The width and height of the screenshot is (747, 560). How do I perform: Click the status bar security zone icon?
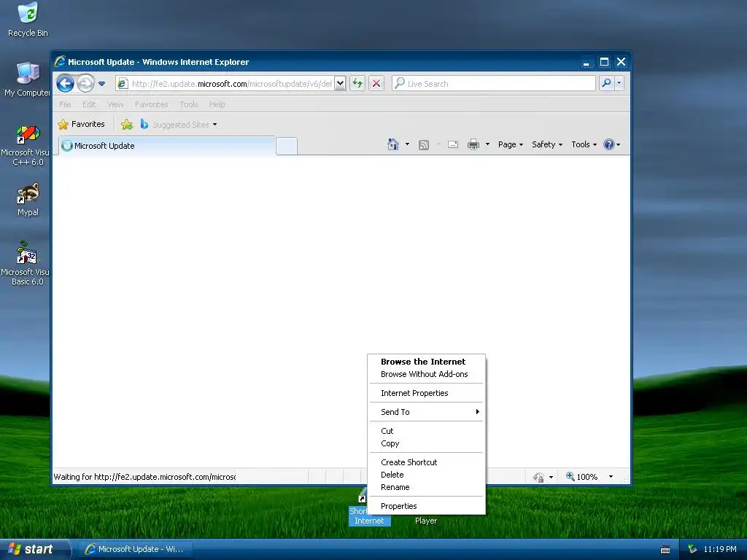coord(538,477)
